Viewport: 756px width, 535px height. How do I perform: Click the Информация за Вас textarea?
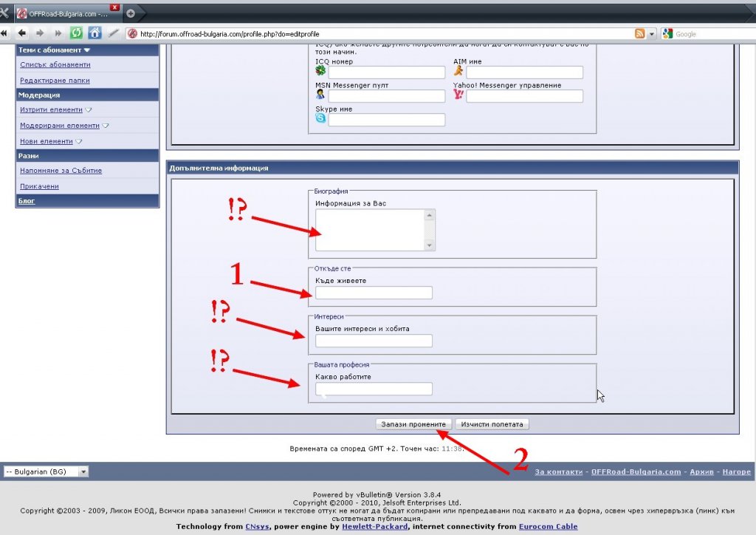pyautogui.click(x=370, y=230)
